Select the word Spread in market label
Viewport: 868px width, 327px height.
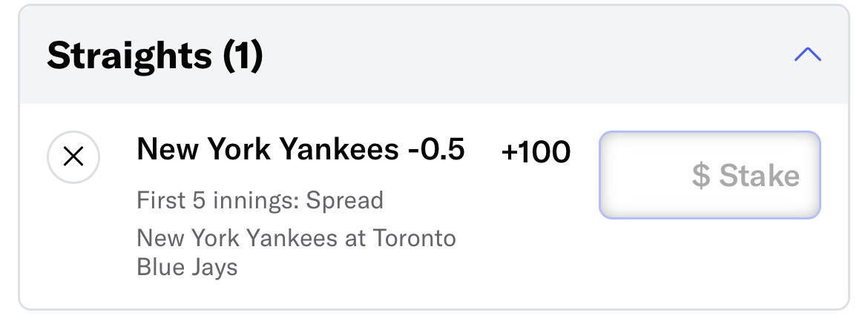point(345,200)
